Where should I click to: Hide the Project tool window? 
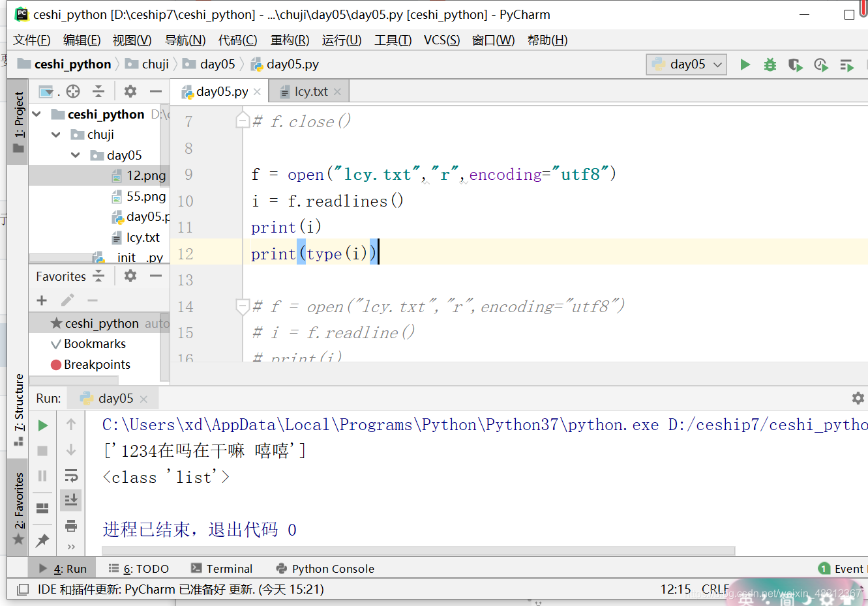coord(155,91)
